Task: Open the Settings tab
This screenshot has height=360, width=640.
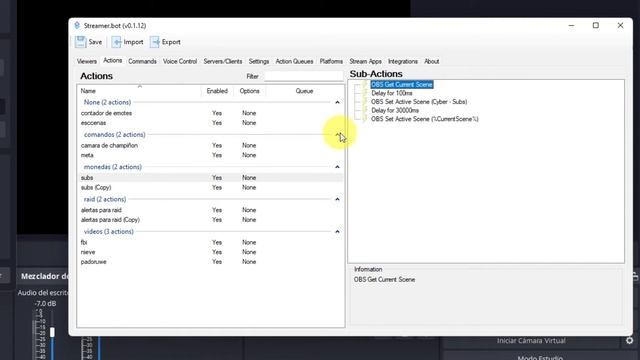Action: 259,61
